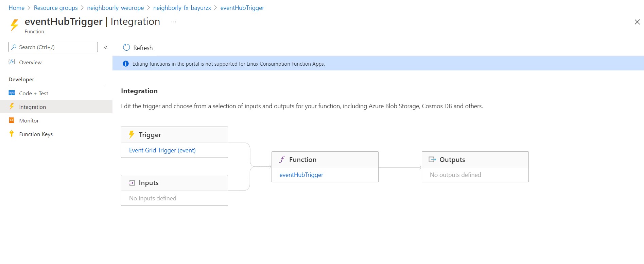The image size is (644, 264).
Task: Open eventHubTrigger function link in diagram
Action: coord(301,175)
